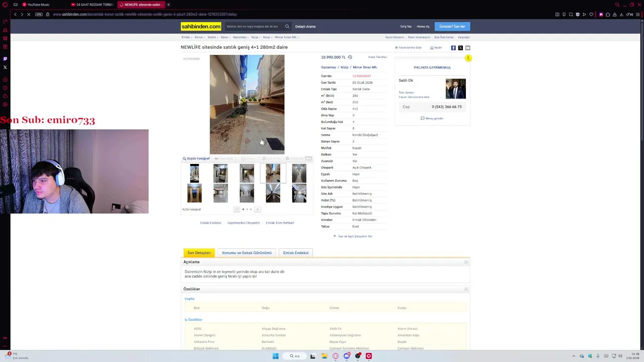Click Mimar Sinan Mh. breadcrumb
This screenshot has width=644, height=362.
click(286, 37)
